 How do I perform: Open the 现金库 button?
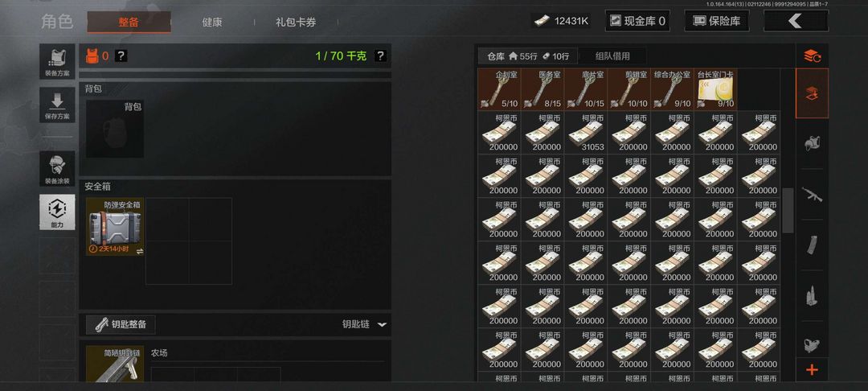[x=637, y=21]
